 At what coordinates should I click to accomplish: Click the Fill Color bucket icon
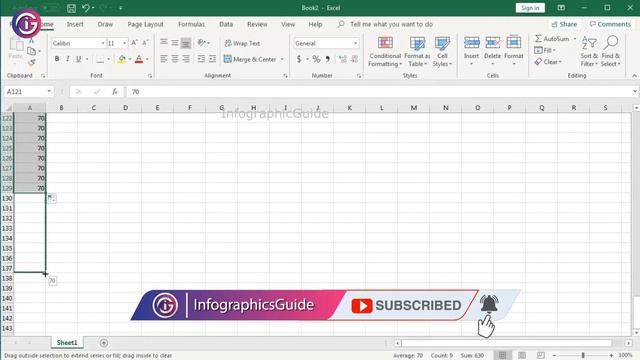click(x=122, y=59)
